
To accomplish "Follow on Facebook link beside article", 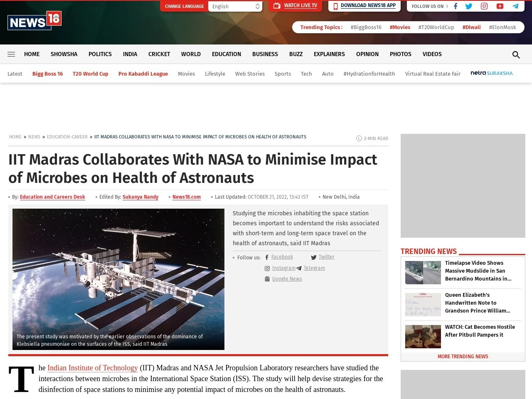I will tap(282, 257).
